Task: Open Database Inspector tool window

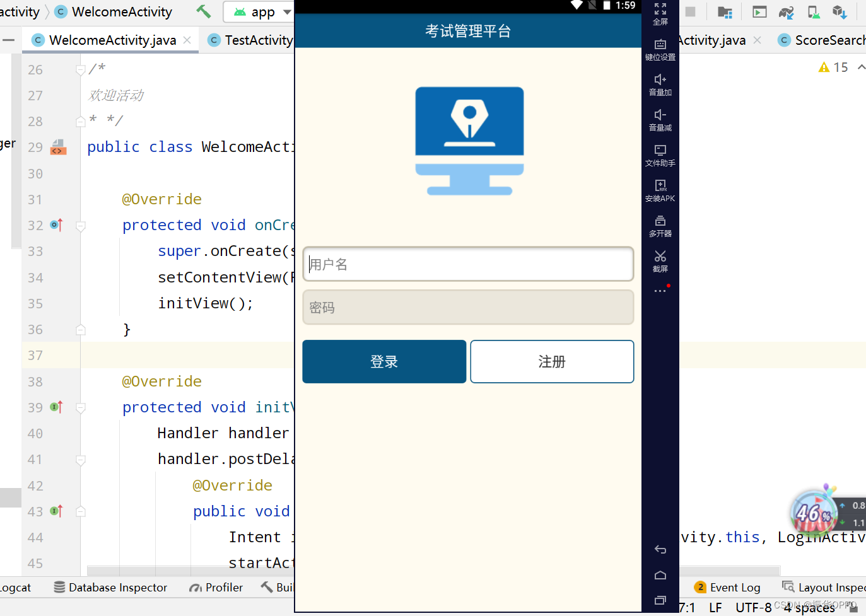Action: [x=111, y=587]
